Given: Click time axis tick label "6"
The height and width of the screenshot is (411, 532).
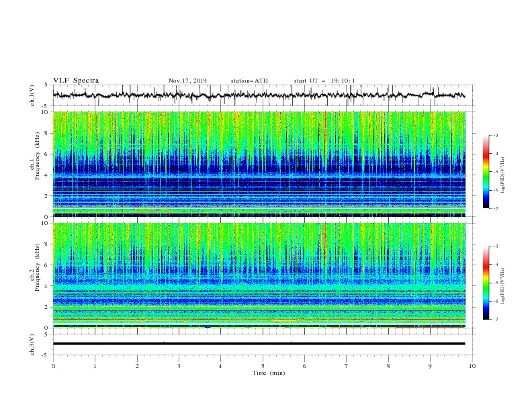Looking at the screenshot, I should (304, 366).
